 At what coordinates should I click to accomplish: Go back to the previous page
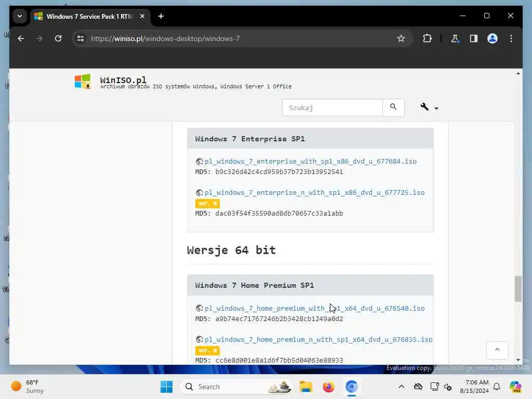click(x=21, y=38)
